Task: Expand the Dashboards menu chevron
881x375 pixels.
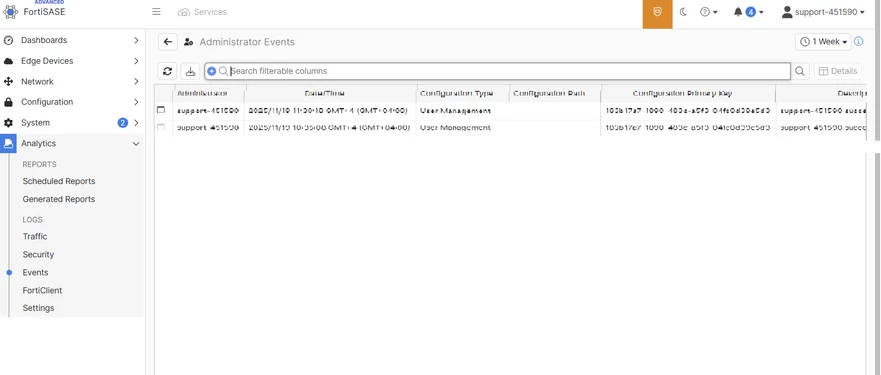Action: (x=136, y=40)
